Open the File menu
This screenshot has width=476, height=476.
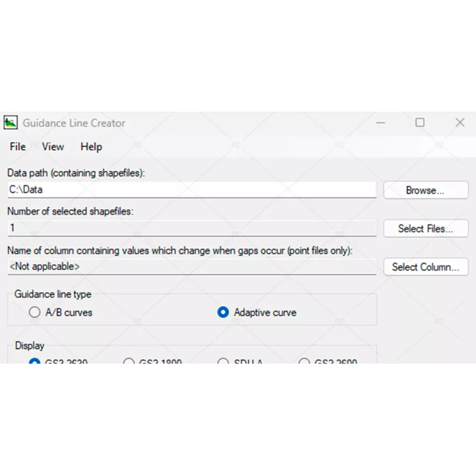pyautogui.click(x=18, y=147)
